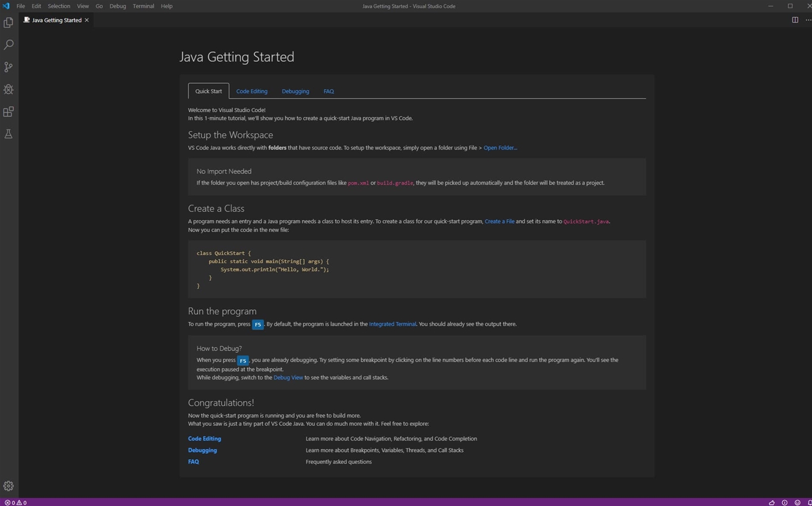
Task: Open the Extensions view in activity bar
Action: (x=8, y=112)
